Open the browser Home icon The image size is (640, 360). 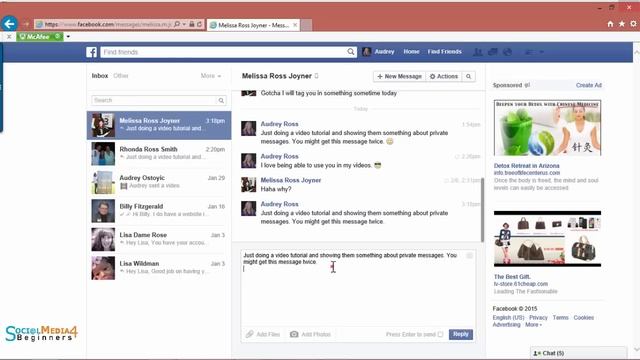[x=610, y=24]
